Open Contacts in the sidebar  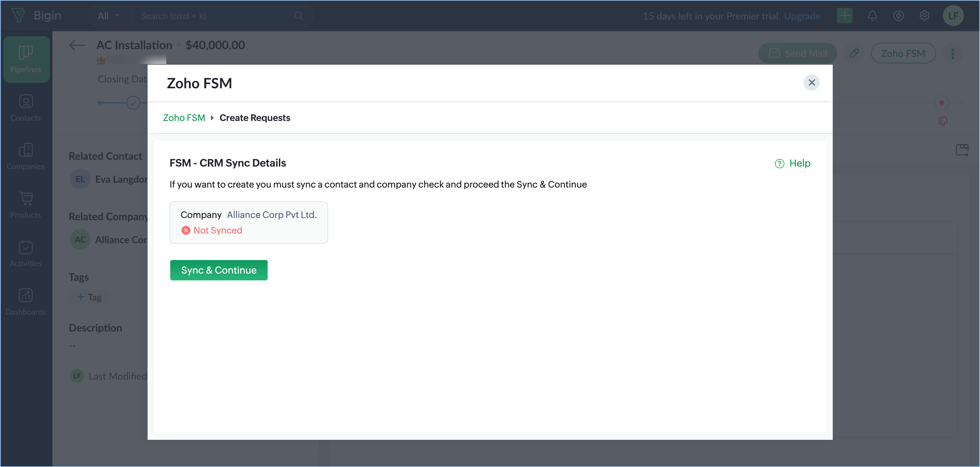pos(26,108)
